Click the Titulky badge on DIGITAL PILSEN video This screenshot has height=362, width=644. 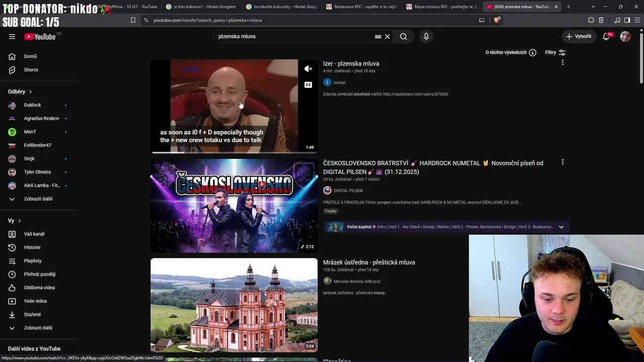331,211
